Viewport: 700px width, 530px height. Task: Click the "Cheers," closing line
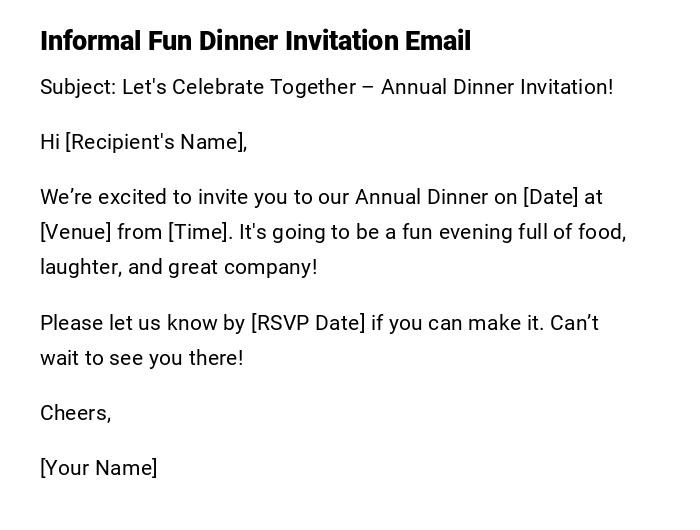[x=75, y=413]
